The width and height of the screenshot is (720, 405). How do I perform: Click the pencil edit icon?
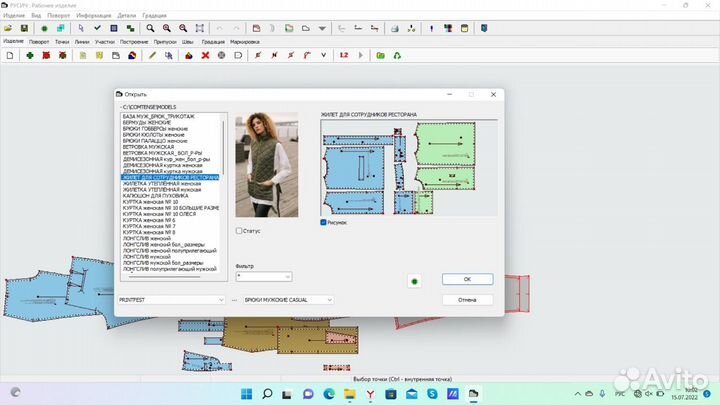[152, 56]
